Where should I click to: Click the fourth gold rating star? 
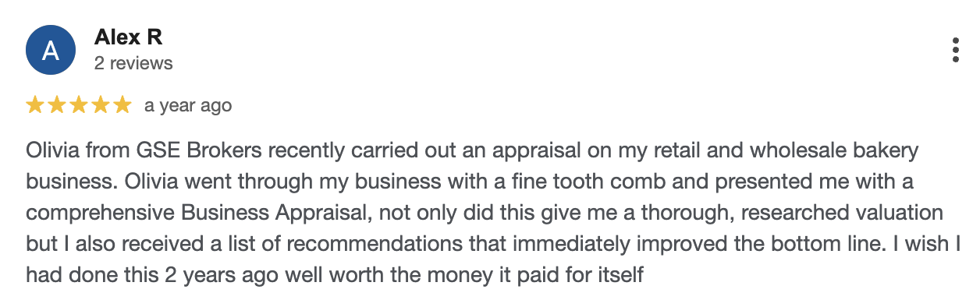pyautogui.click(x=101, y=105)
